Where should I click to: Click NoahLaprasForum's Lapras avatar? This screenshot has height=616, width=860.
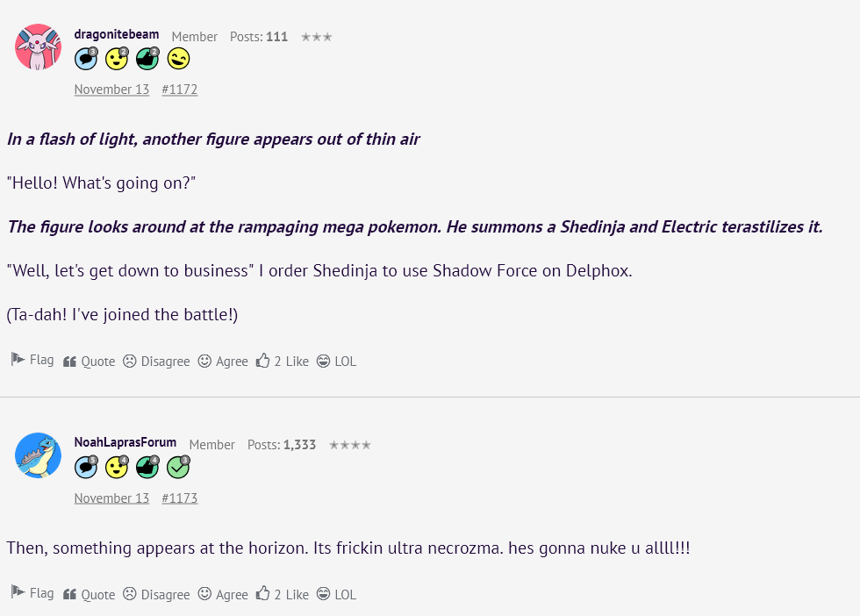tap(38, 455)
